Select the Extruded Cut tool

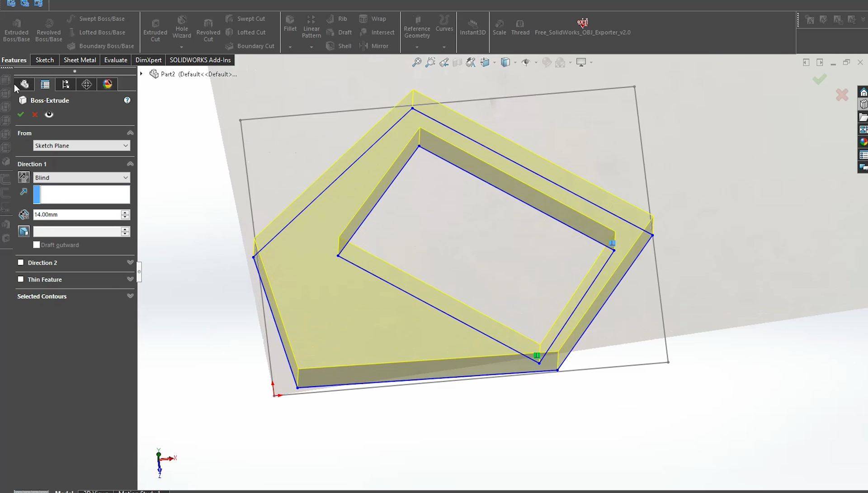(x=155, y=30)
